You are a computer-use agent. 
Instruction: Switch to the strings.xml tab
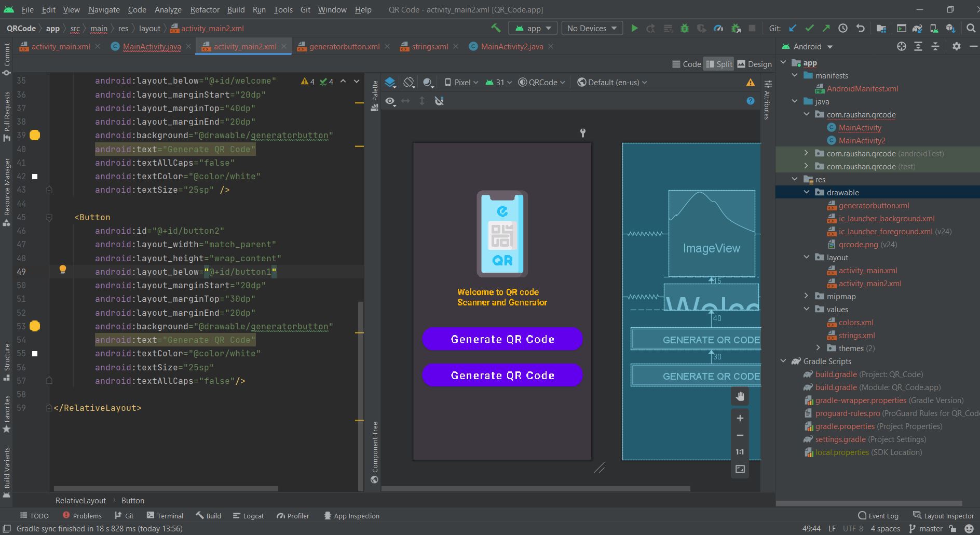[429, 47]
